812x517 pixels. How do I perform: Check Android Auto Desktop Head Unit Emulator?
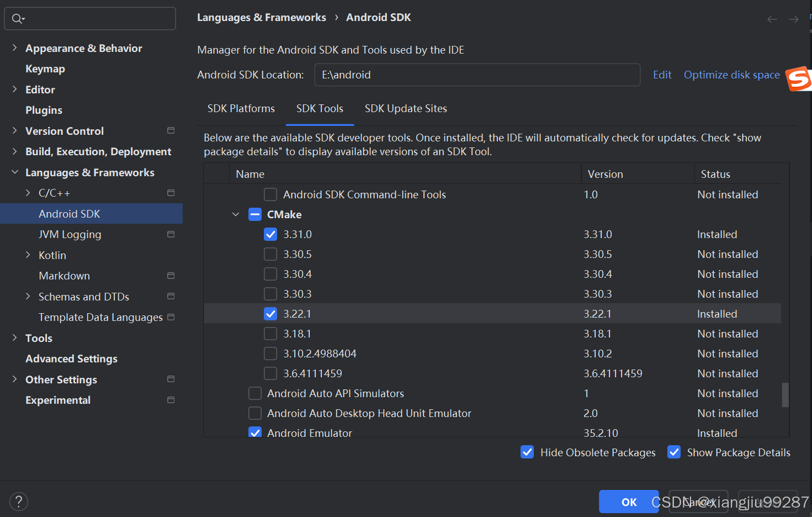(x=255, y=413)
